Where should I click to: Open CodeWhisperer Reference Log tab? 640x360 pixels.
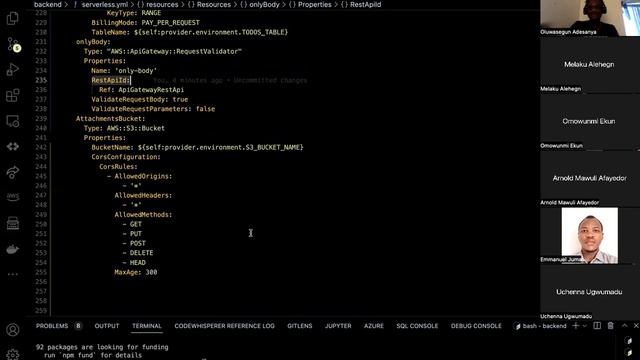tap(224, 326)
